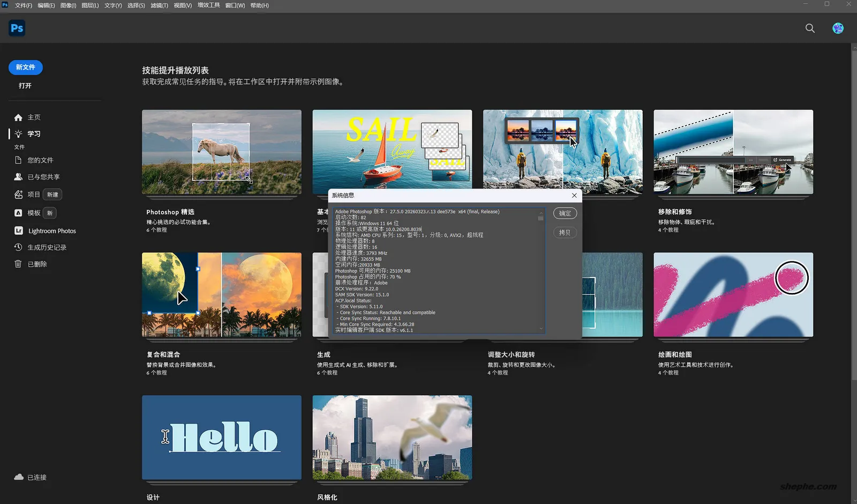Click the down arrow on the dialog scrollbar
Image resolution: width=857 pixels, height=504 pixels.
541,328
